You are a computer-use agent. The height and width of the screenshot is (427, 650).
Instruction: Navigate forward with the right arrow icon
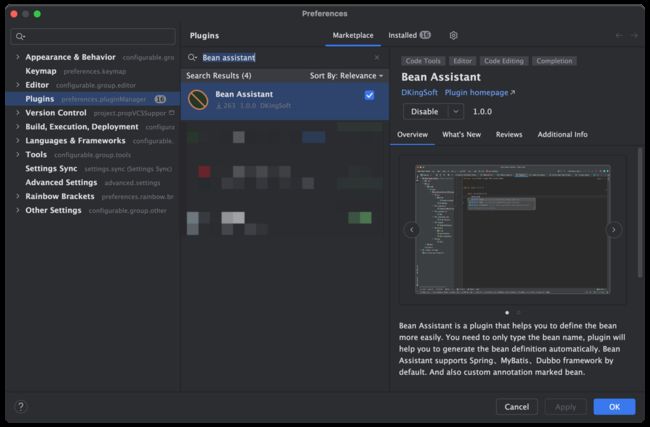coord(634,36)
